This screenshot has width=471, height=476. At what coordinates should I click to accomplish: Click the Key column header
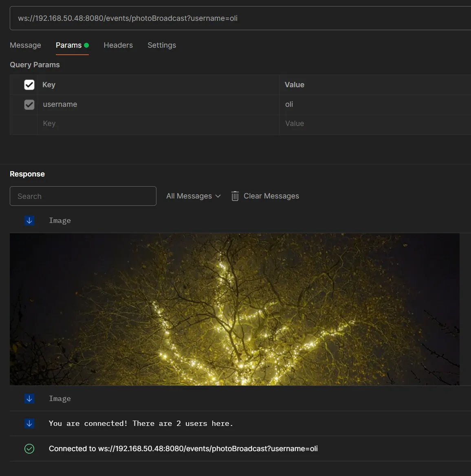49,85
